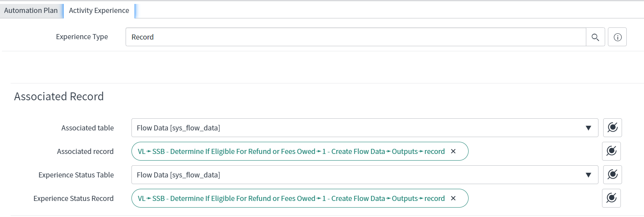Click the Experience Type field label
644x217 pixels.
(82, 37)
